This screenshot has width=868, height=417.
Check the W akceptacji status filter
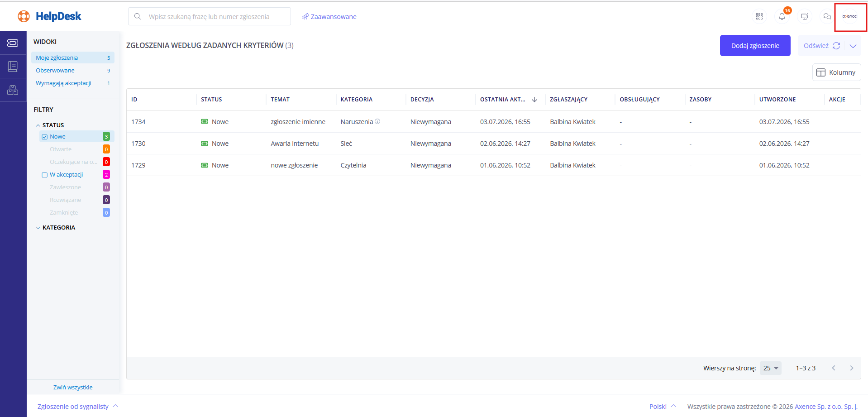pyautogui.click(x=45, y=175)
